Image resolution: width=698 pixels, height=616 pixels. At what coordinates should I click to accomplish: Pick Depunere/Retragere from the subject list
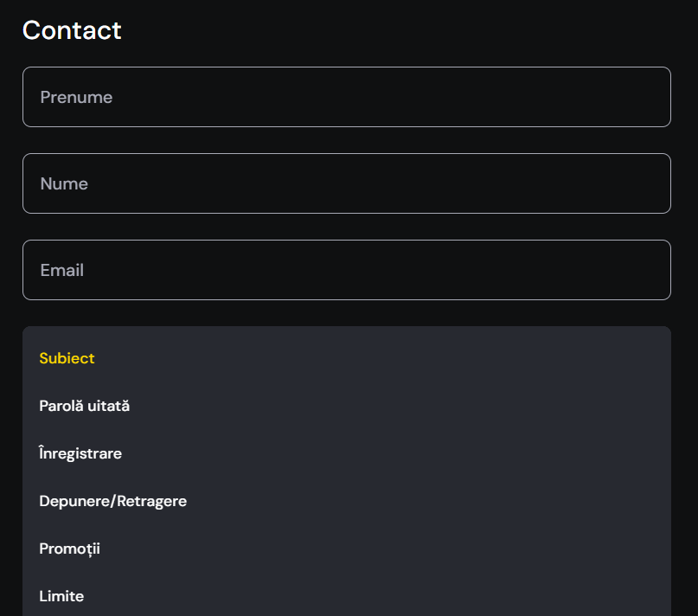pos(112,500)
